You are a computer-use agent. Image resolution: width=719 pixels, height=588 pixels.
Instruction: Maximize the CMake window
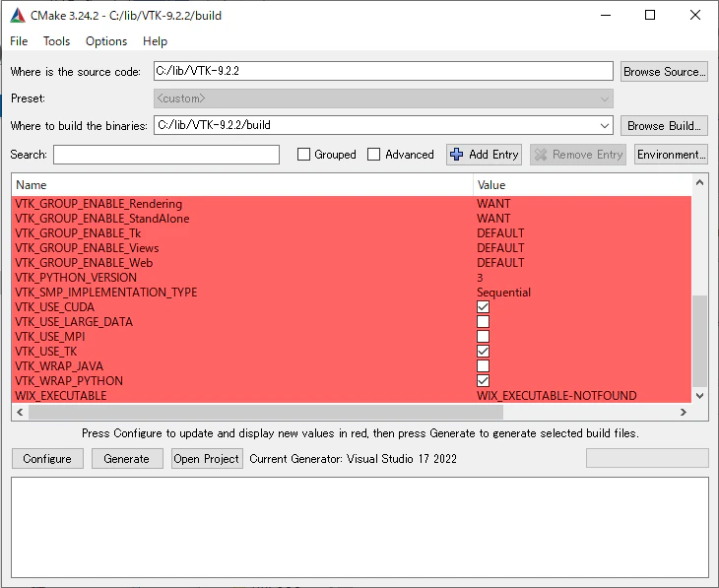coord(650,15)
